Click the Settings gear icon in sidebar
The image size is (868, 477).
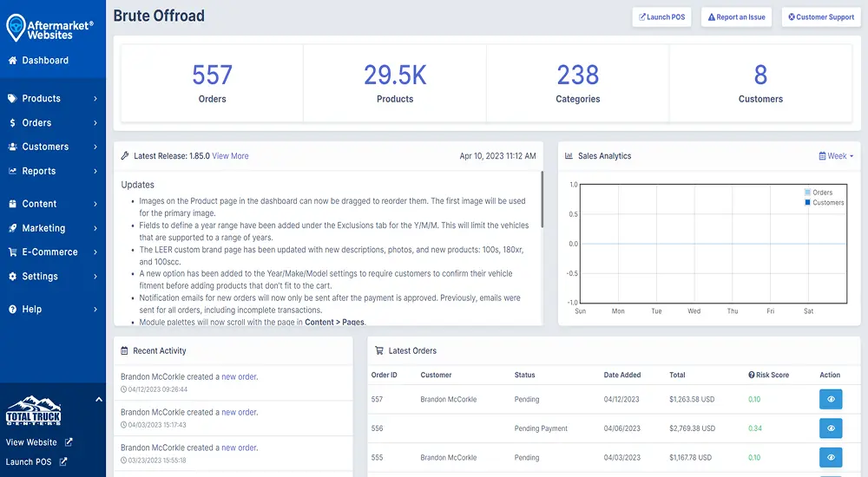13,277
